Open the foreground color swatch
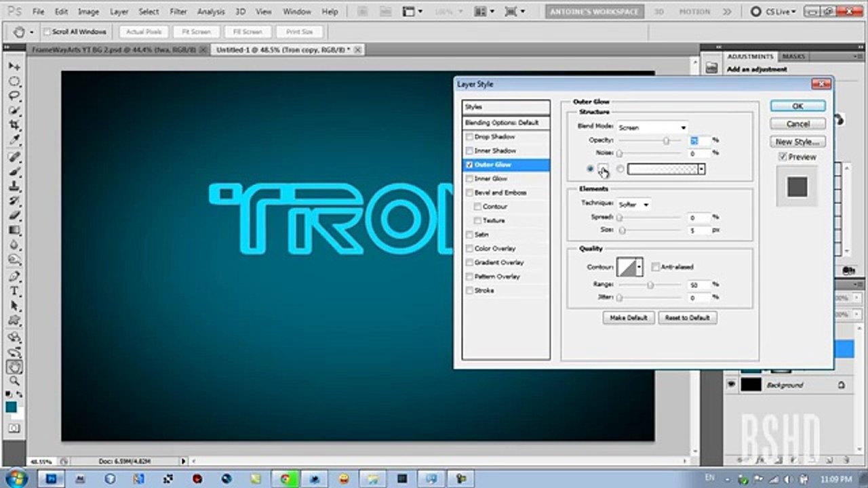This screenshot has width=868, height=488. click(x=12, y=407)
